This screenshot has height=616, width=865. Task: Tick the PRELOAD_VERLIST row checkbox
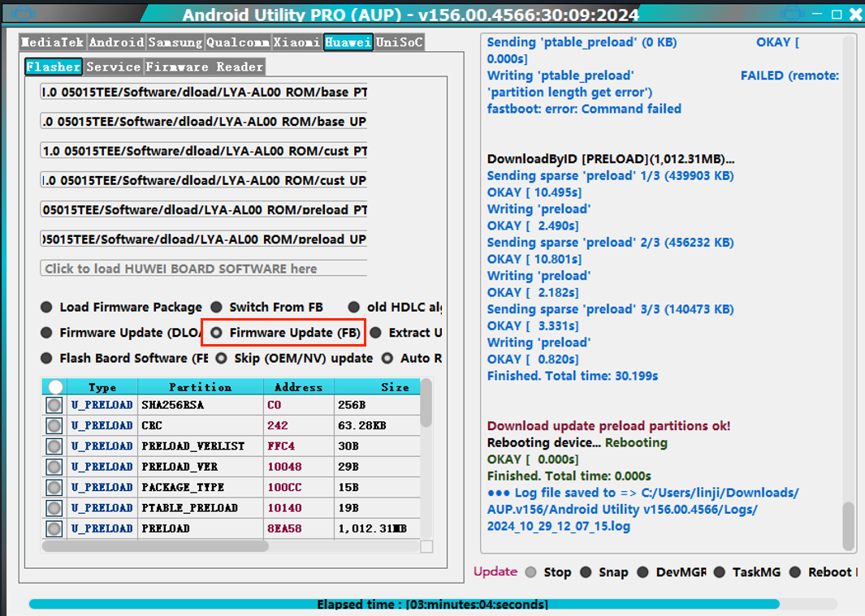[54, 446]
